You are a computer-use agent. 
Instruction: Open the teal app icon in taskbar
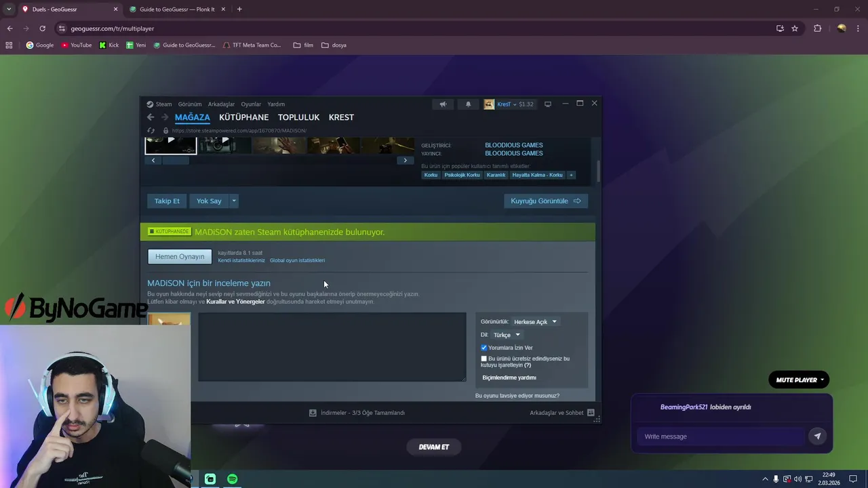click(x=210, y=479)
